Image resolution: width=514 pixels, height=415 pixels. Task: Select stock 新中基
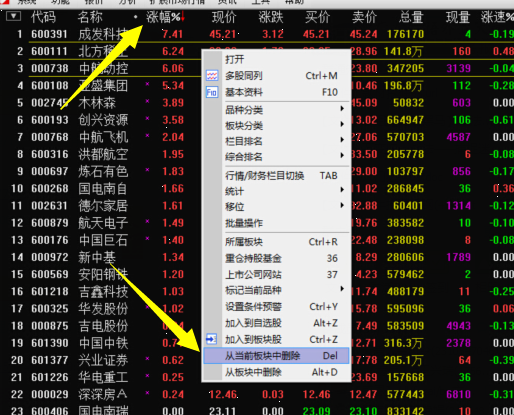click(97, 257)
